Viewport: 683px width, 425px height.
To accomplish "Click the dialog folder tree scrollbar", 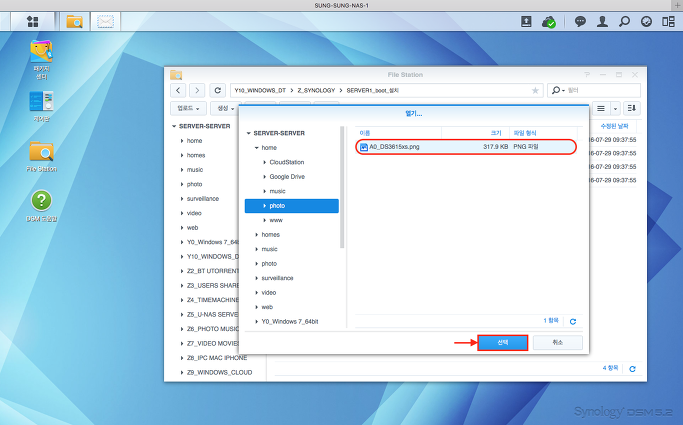I will (x=342, y=187).
